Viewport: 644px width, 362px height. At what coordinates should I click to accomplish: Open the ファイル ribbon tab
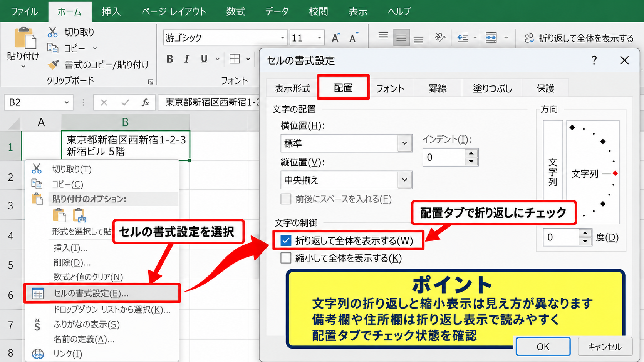(x=24, y=12)
